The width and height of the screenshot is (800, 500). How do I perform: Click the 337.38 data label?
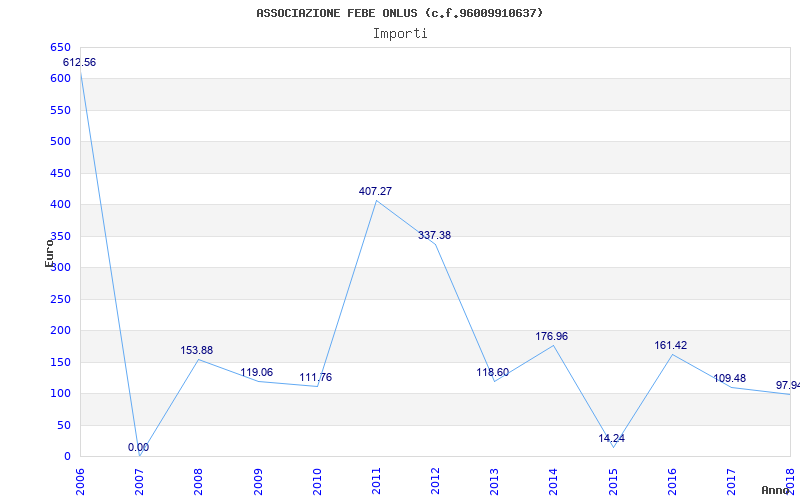tap(434, 235)
